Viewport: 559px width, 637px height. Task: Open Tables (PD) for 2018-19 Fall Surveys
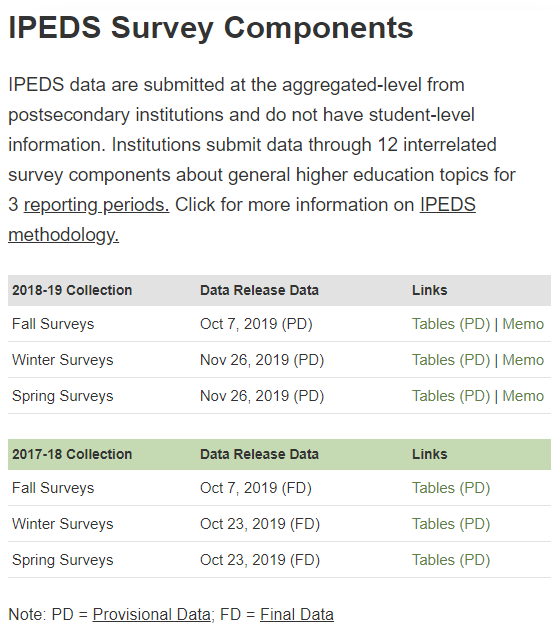point(451,324)
